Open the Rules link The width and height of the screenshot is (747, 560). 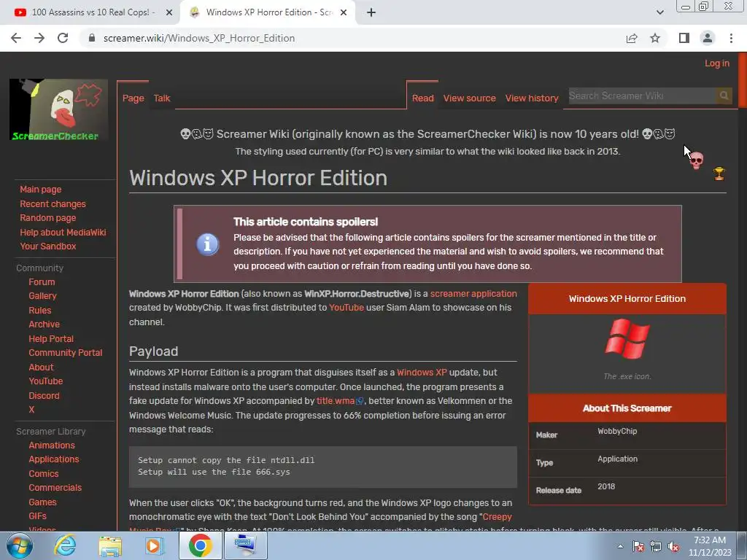tap(39, 311)
